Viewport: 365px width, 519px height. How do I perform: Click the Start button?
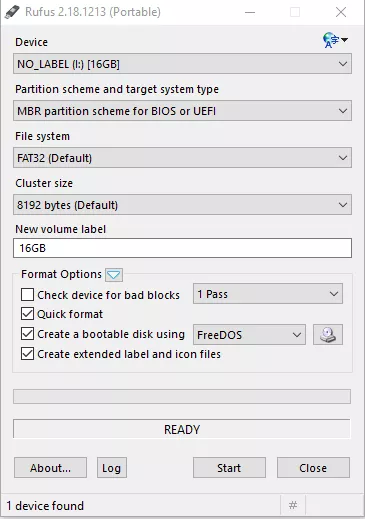[x=229, y=468]
